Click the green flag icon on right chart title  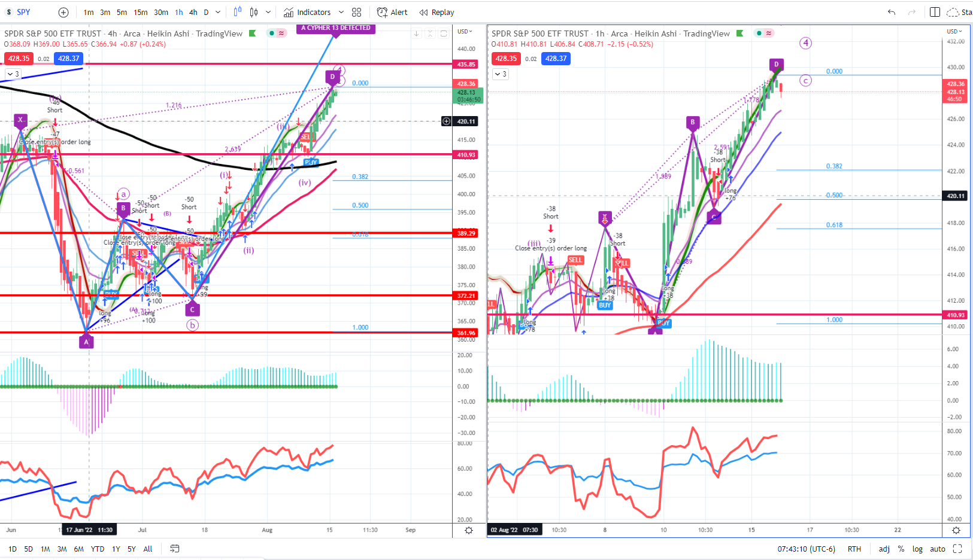tap(740, 34)
